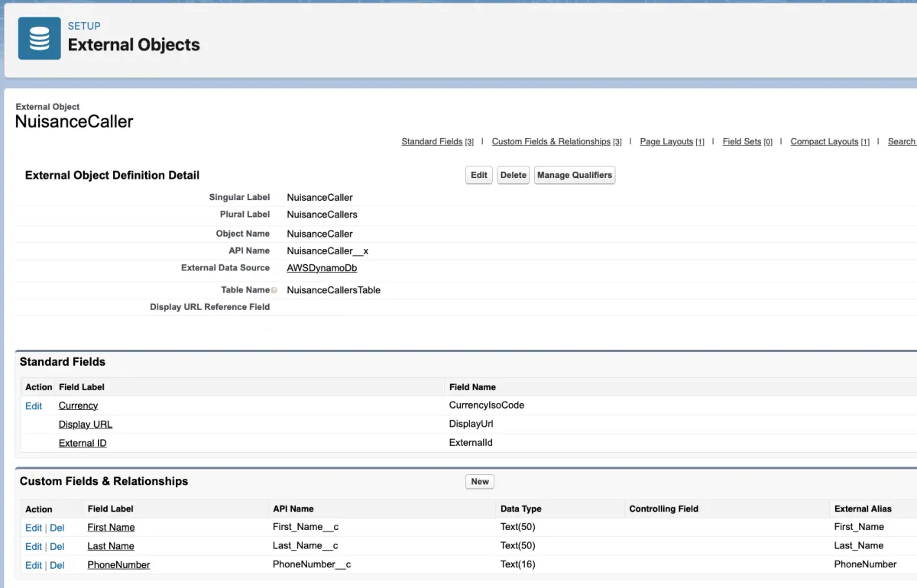
Task: Edit the First Name custom field
Action: (34, 528)
